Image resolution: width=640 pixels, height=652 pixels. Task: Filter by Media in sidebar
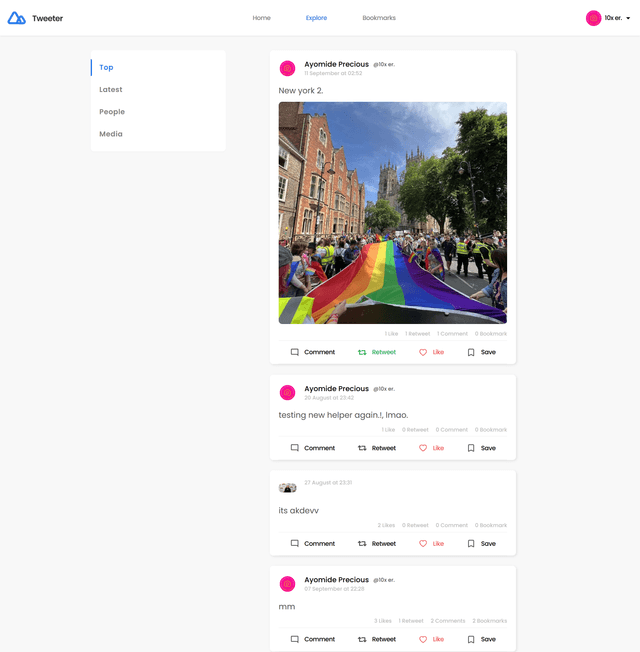pyautogui.click(x=111, y=134)
